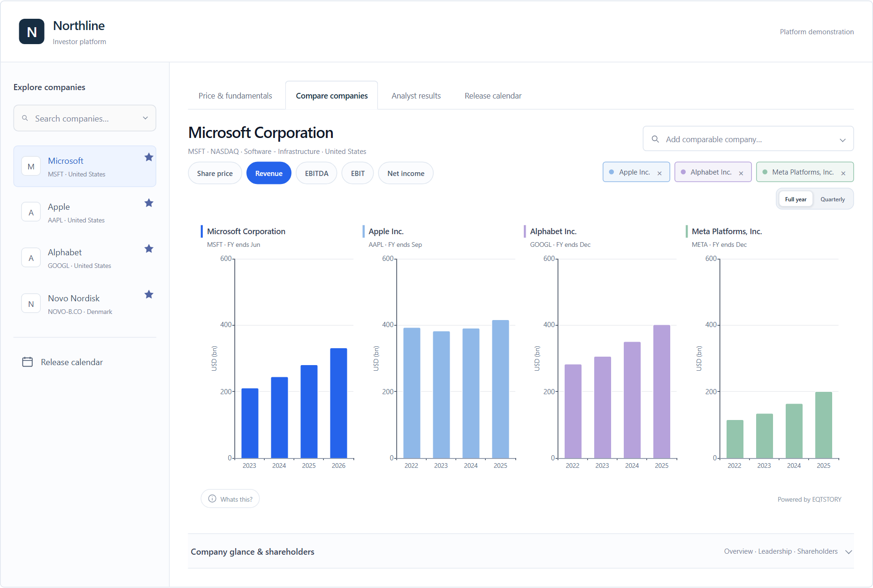Click Apple Inc.'s 2025 revenue bar
The image size is (873, 588).
click(x=500, y=389)
